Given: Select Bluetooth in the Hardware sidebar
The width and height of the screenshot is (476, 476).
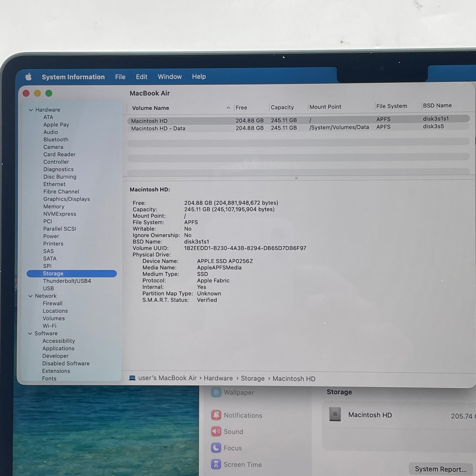Looking at the screenshot, I should (x=56, y=139).
